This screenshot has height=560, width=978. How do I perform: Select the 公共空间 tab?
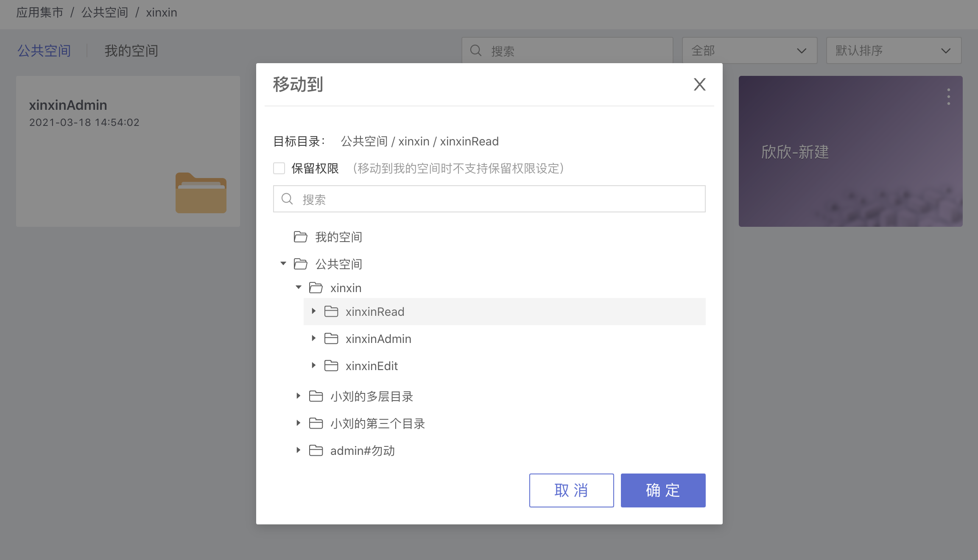coord(44,51)
